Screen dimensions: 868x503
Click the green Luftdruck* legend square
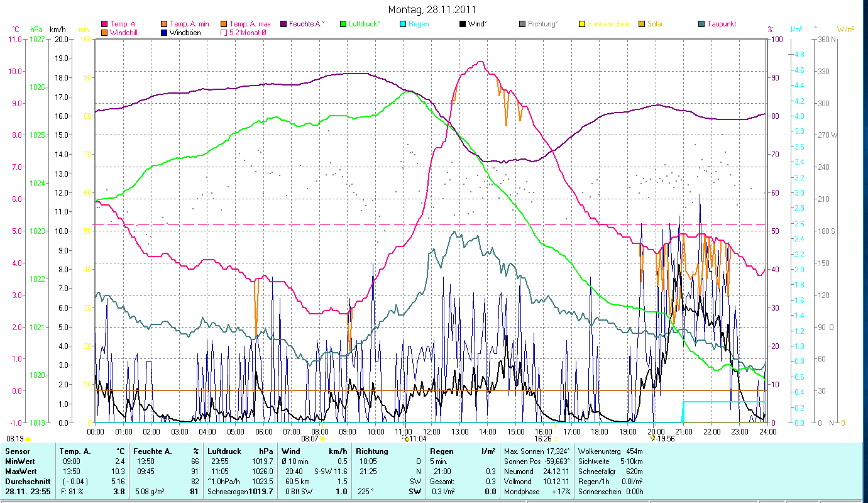[343, 24]
